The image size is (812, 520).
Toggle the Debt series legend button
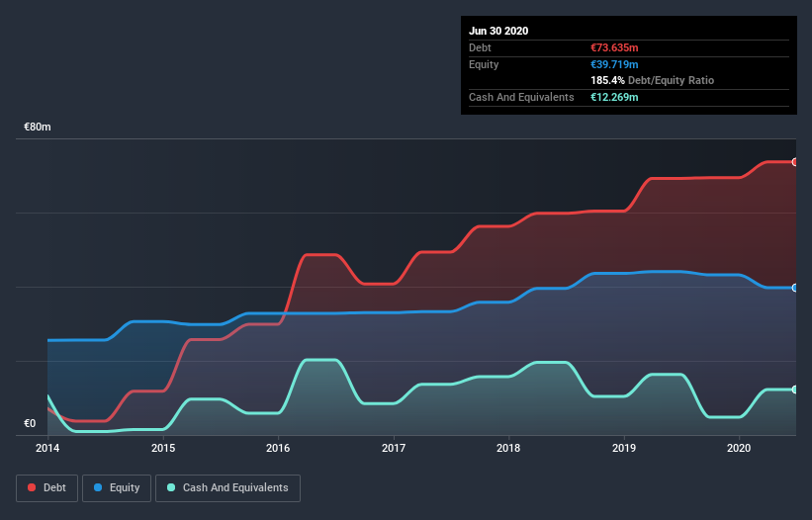(x=47, y=488)
